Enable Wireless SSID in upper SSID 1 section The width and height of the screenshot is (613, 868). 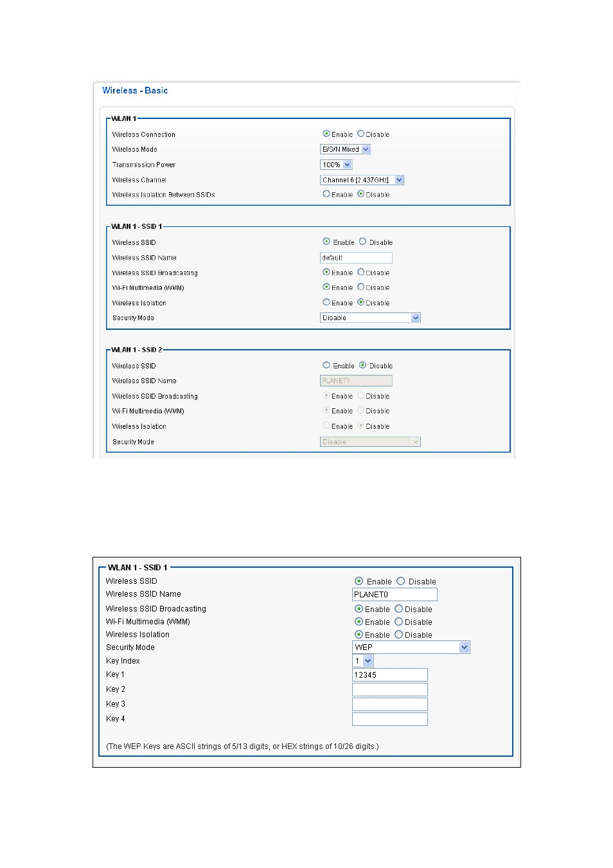click(x=326, y=242)
